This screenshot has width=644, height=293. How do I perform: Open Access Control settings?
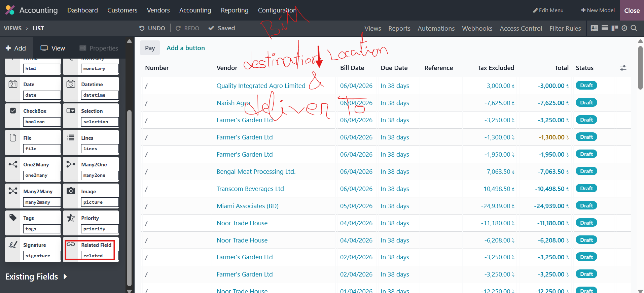click(521, 29)
